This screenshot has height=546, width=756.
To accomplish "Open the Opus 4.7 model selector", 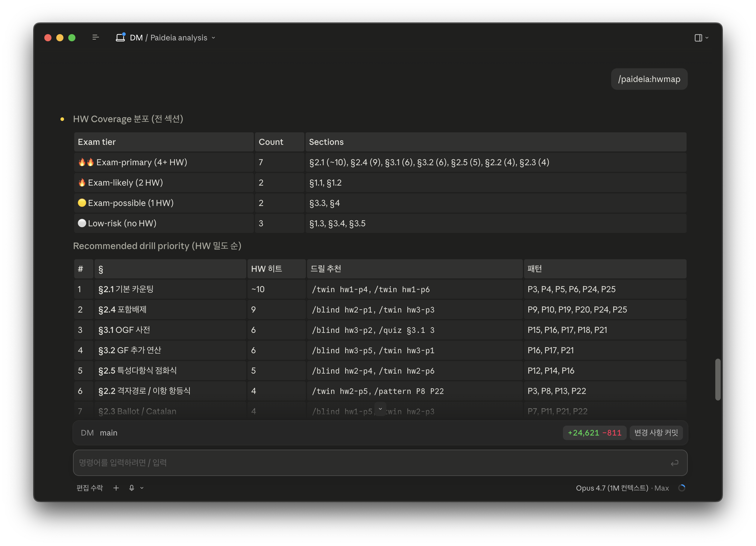I will (622, 488).
